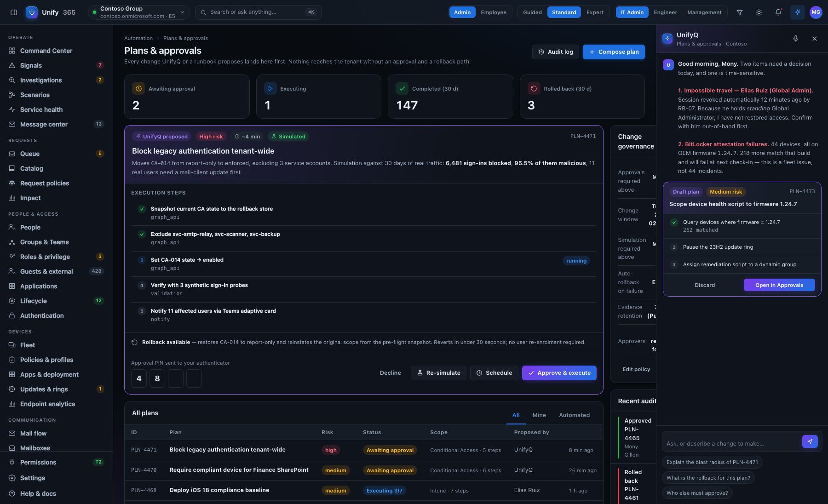The width and height of the screenshot is (828, 504).
Task: Open Fleet under Devices
Action: coord(56,345)
